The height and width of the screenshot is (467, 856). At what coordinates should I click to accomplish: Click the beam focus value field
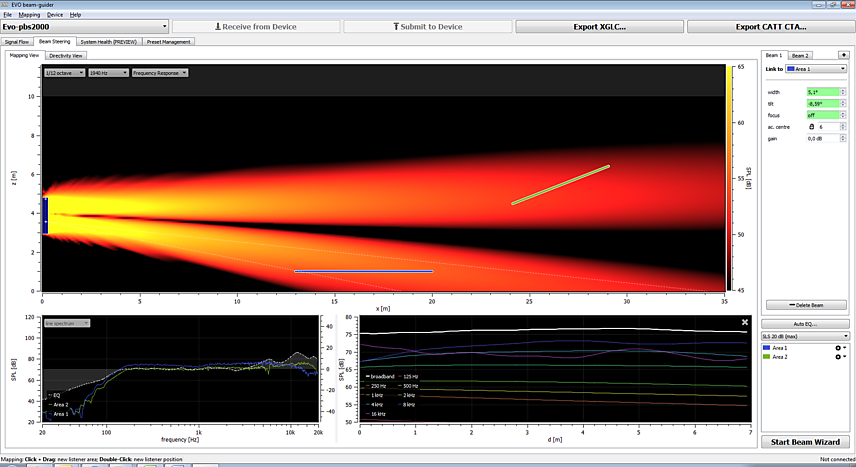click(823, 115)
